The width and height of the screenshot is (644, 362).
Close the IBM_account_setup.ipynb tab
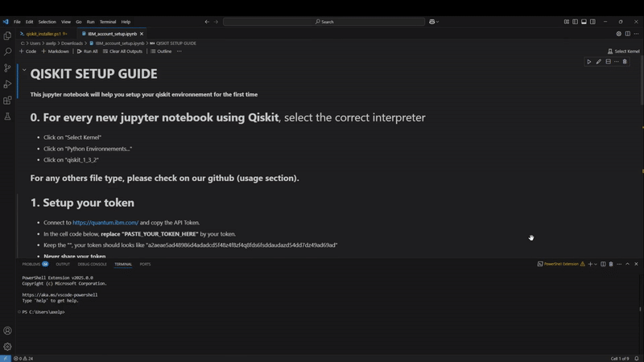142,34
